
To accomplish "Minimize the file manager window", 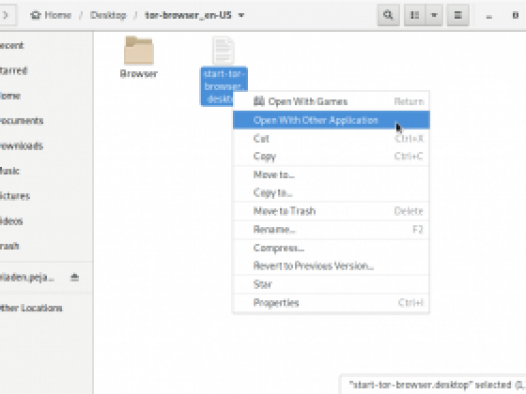I will point(489,15).
